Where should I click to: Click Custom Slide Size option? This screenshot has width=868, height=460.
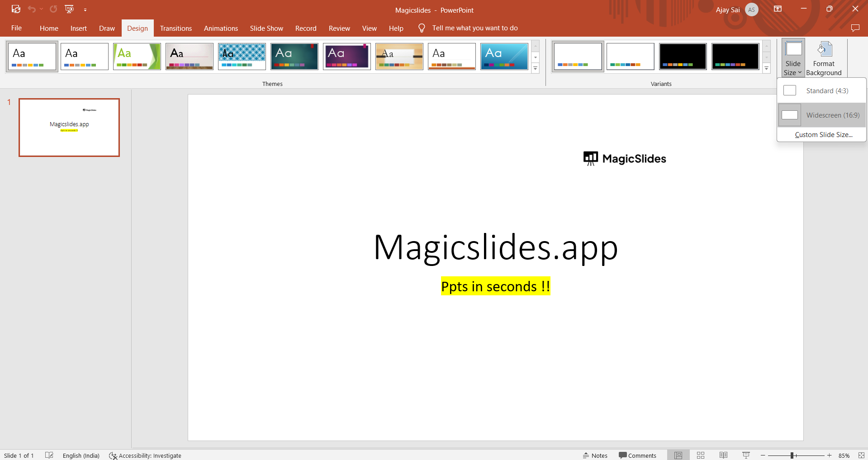(823, 135)
